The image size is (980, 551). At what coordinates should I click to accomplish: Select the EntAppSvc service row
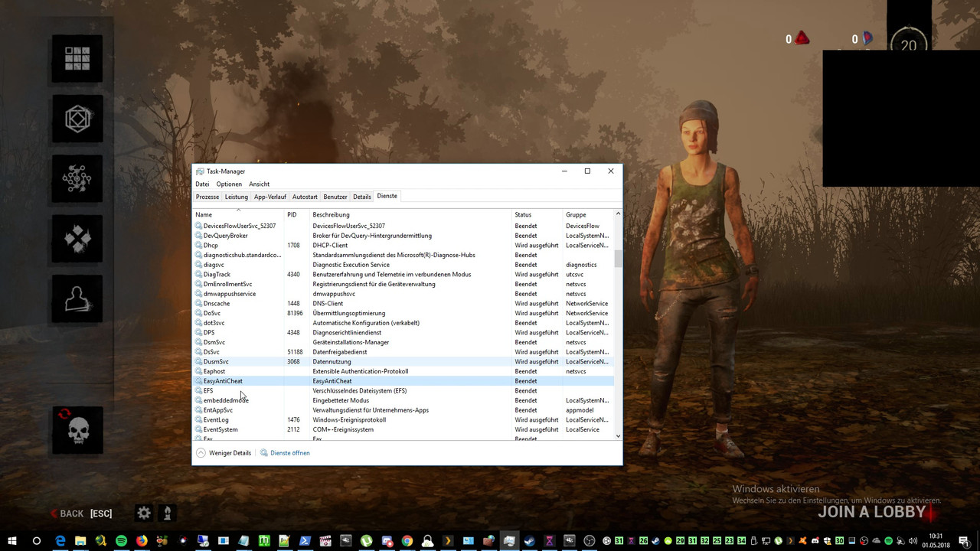[x=403, y=410]
